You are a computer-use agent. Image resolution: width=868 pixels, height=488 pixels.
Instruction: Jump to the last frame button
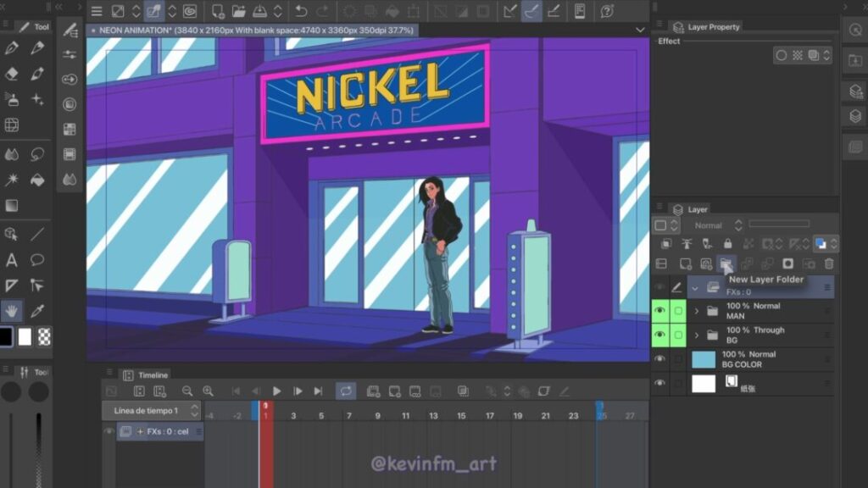pos(318,391)
